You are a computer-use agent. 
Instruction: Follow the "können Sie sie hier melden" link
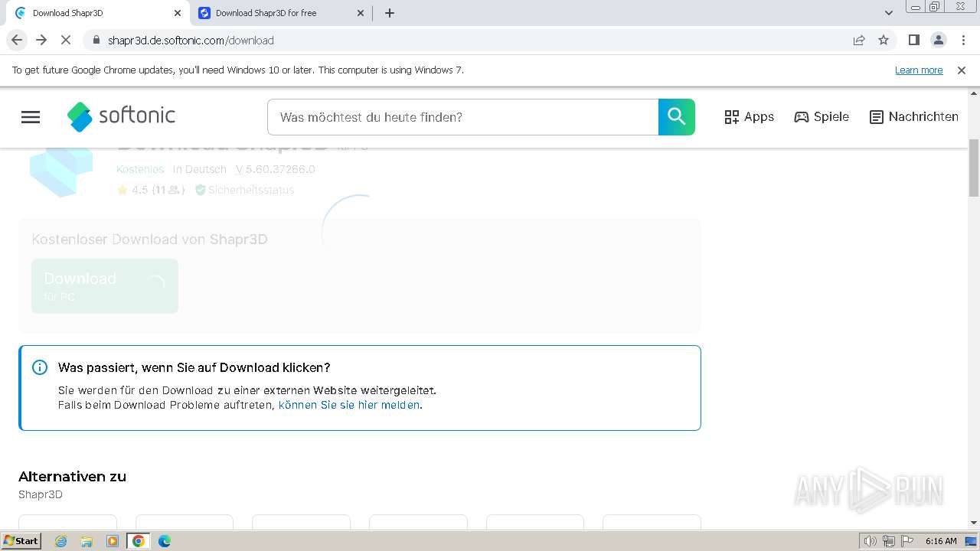349,405
